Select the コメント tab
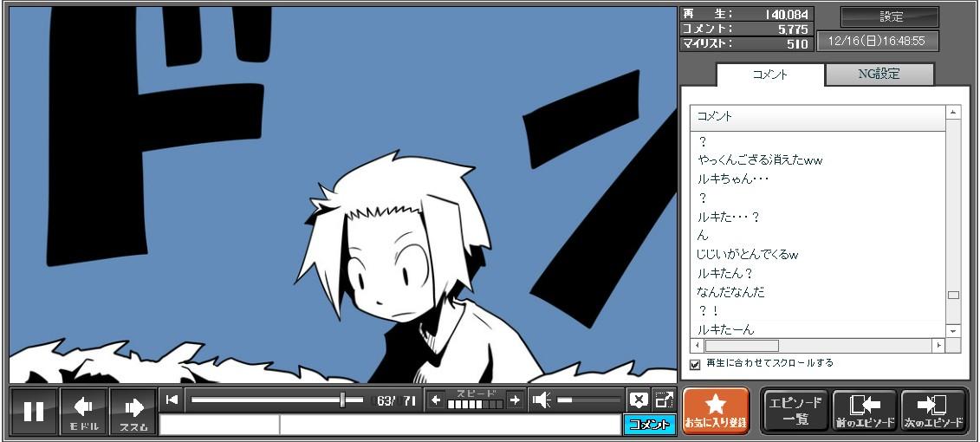Viewport: 980px width, 442px height. [x=770, y=75]
